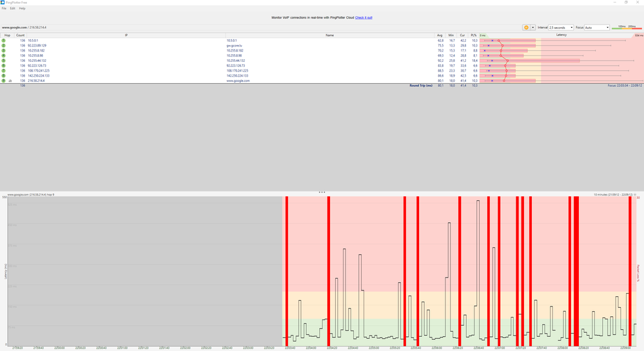Select IP address 10.255.8.182
644x351 pixels.
tap(36, 50)
